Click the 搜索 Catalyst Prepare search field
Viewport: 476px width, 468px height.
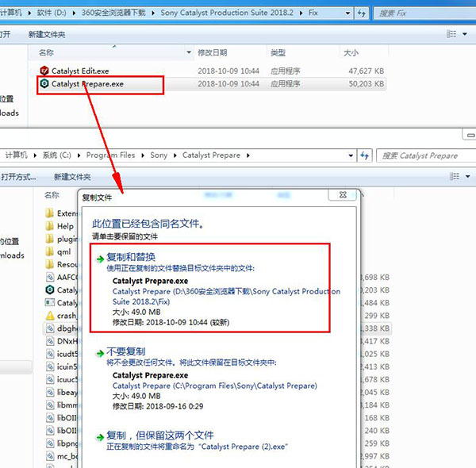click(x=426, y=155)
